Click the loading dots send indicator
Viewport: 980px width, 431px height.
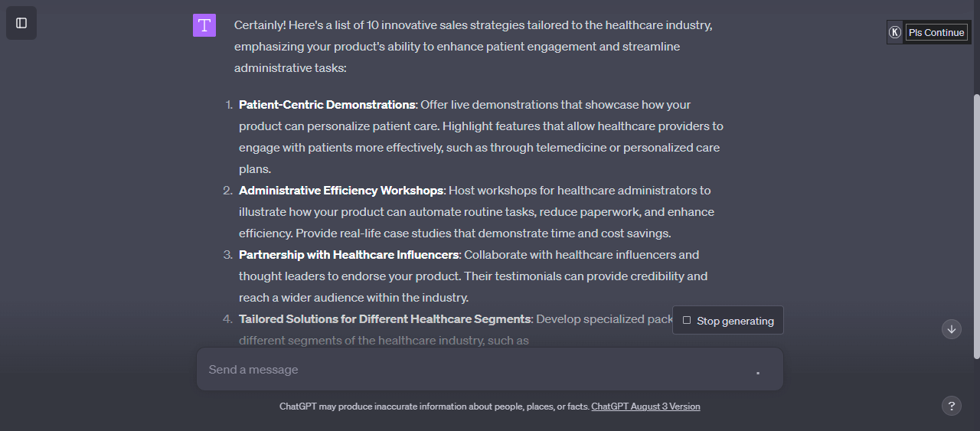[x=758, y=373]
